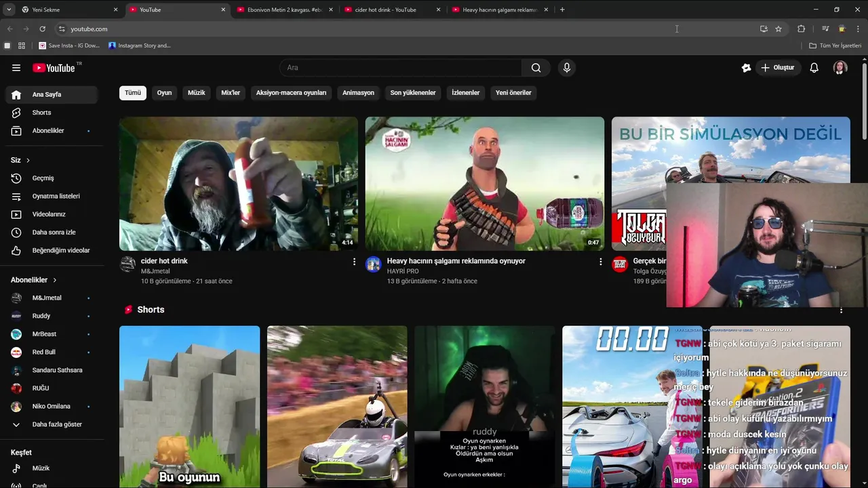Expand the Abonelikler heading chevron
This screenshot has width=868, height=488.
[x=55, y=280]
